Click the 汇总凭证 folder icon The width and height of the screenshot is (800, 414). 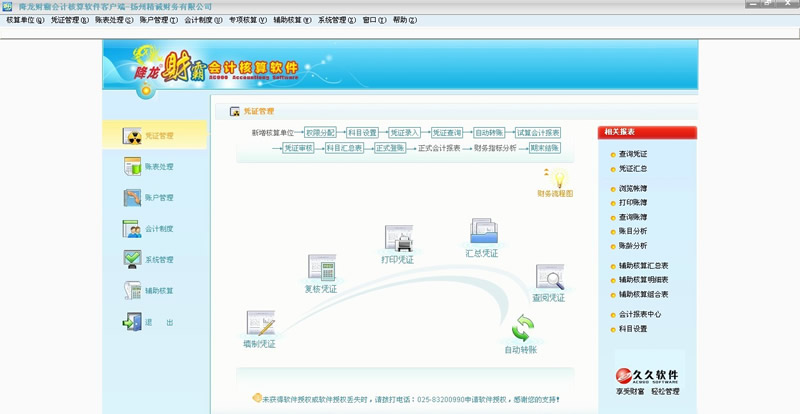point(483,231)
